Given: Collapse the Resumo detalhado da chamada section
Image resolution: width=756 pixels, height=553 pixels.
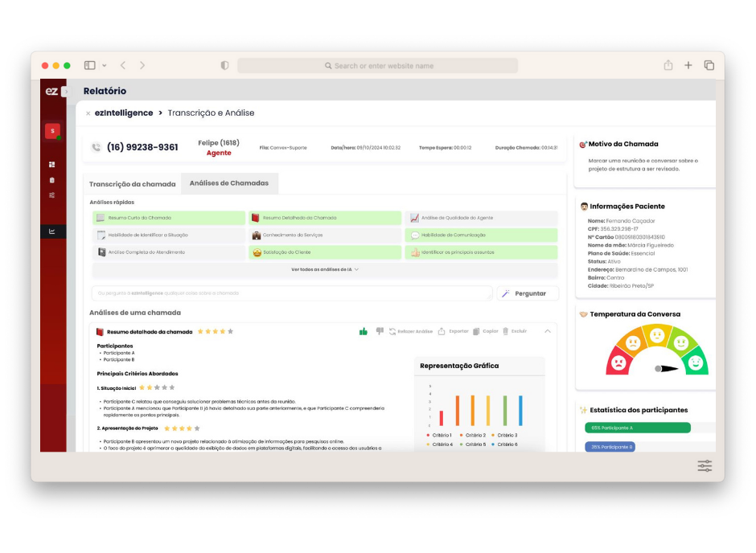Looking at the screenshot, I should 548,331.
